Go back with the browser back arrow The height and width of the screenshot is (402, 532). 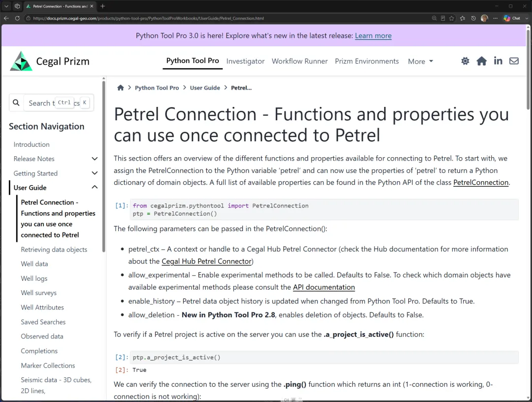tap(6, 18)
